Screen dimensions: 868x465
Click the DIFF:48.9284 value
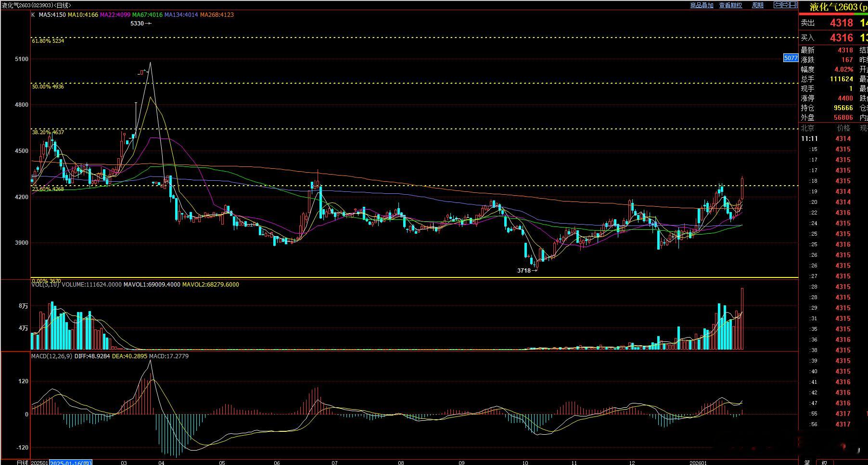click(x=92, y=356)
